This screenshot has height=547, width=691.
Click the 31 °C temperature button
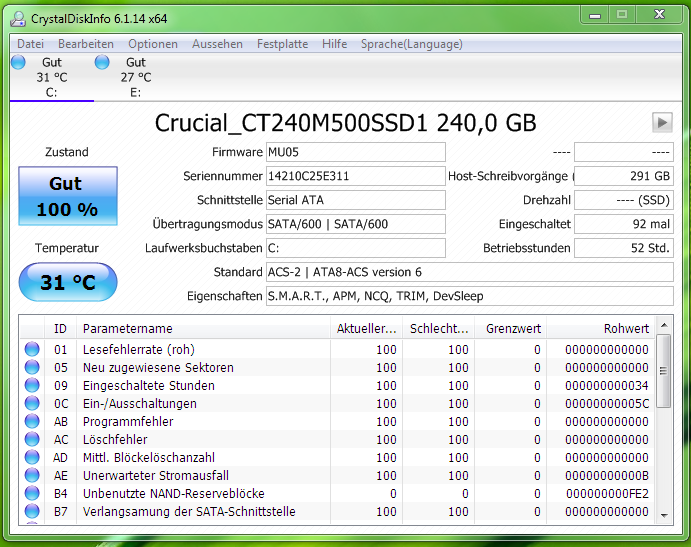click(68, 282)
